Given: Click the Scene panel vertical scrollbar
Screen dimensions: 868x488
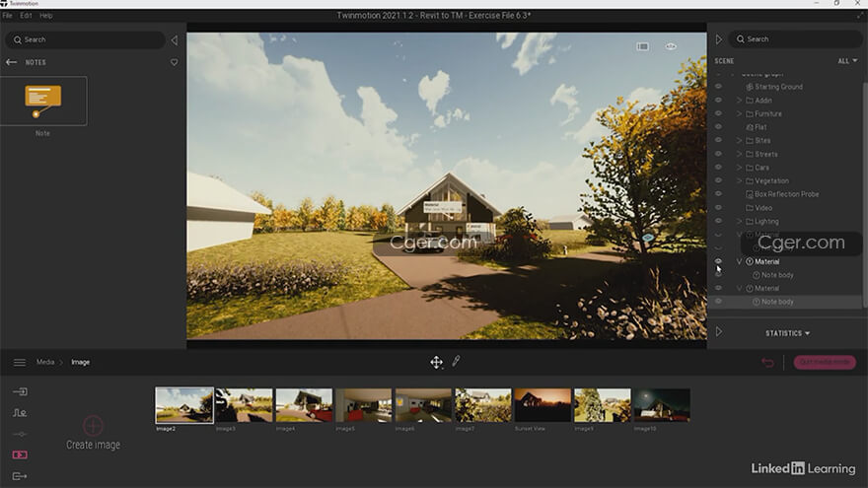Looking at the screenshot, I should (x=865, y=193).
